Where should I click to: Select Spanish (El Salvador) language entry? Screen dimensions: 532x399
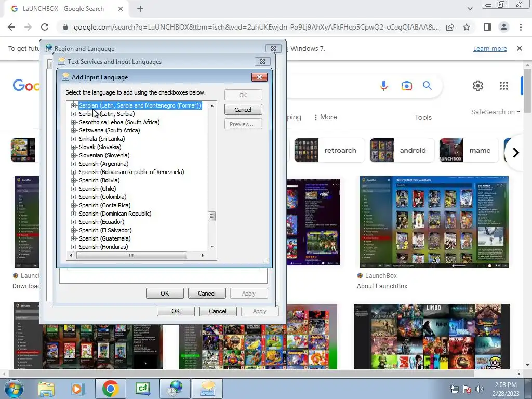coord(105,230)
